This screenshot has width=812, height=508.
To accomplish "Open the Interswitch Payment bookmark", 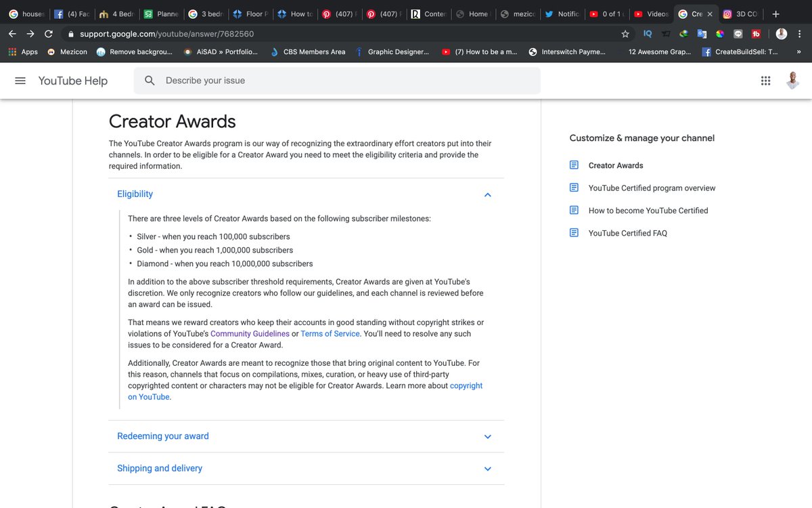I will click(x=566, y=51).
